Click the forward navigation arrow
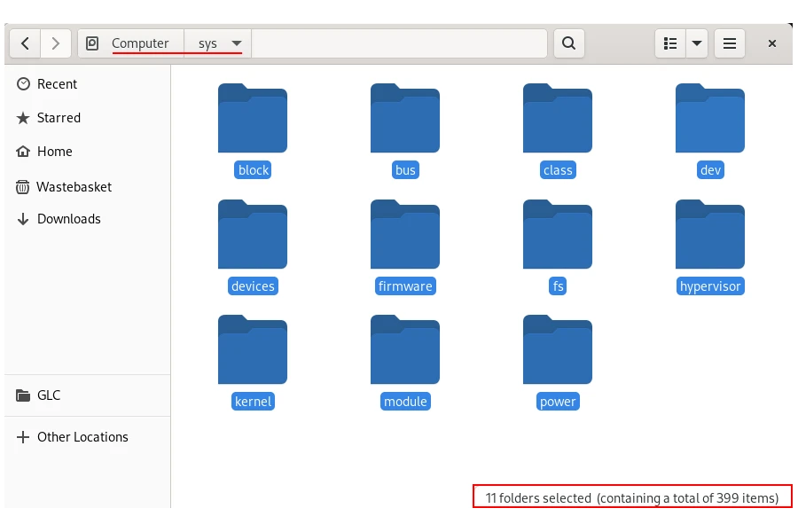Screen dimensions: 798x532 (x=55, y=43)
